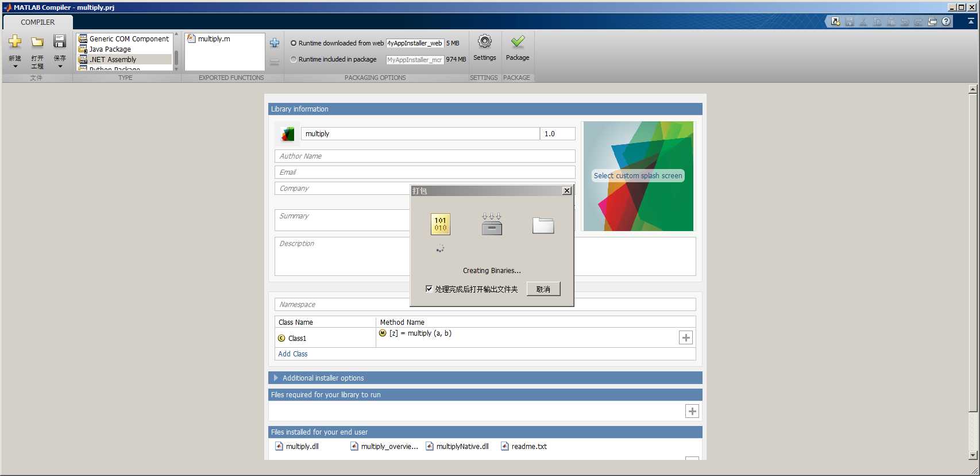The height and width of the screenshot is (476, 980).
Task: Remove exported function with minus icon
Action: [x=275, y=62]
